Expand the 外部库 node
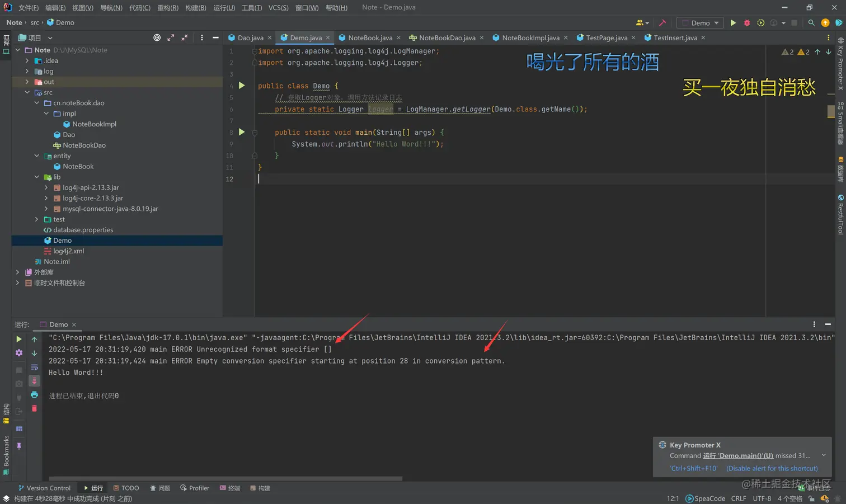Image resolution: width=846 pixels, height=504 pixels. tap(17, 272)
